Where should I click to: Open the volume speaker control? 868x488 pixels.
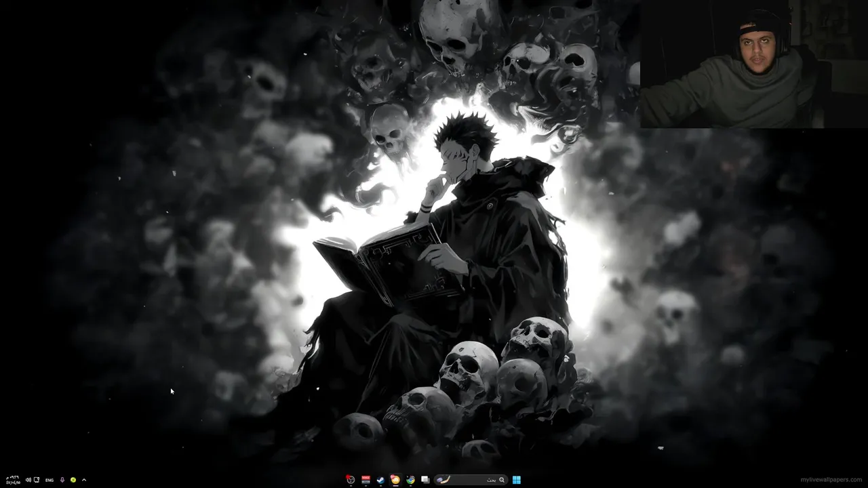[28, 480]
